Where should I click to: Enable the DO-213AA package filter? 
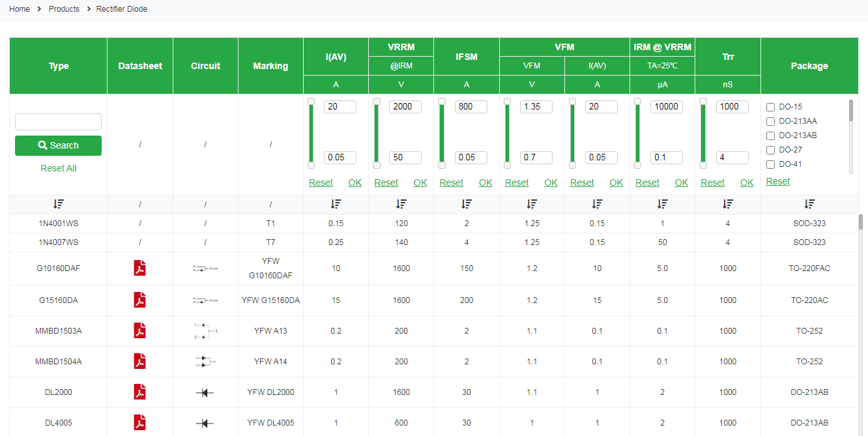tap(771, 121)
